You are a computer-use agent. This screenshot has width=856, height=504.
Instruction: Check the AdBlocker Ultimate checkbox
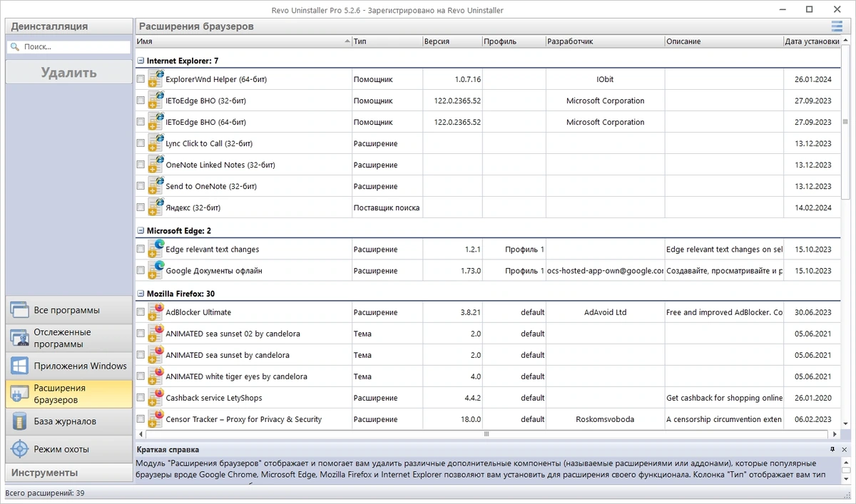pyautogui.click(x=141, y=312)
